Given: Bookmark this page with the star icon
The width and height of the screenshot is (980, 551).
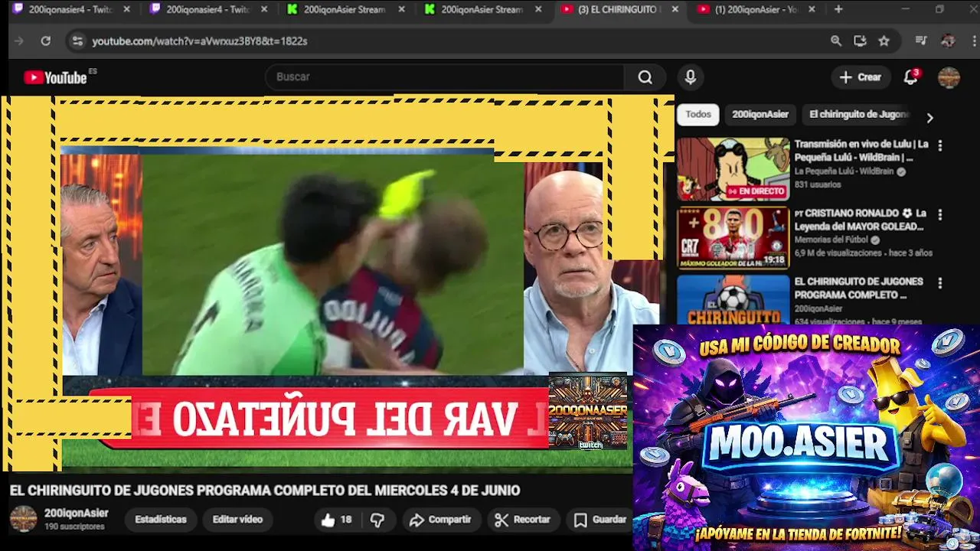Looking at the screenshot, I should [884, 41].
